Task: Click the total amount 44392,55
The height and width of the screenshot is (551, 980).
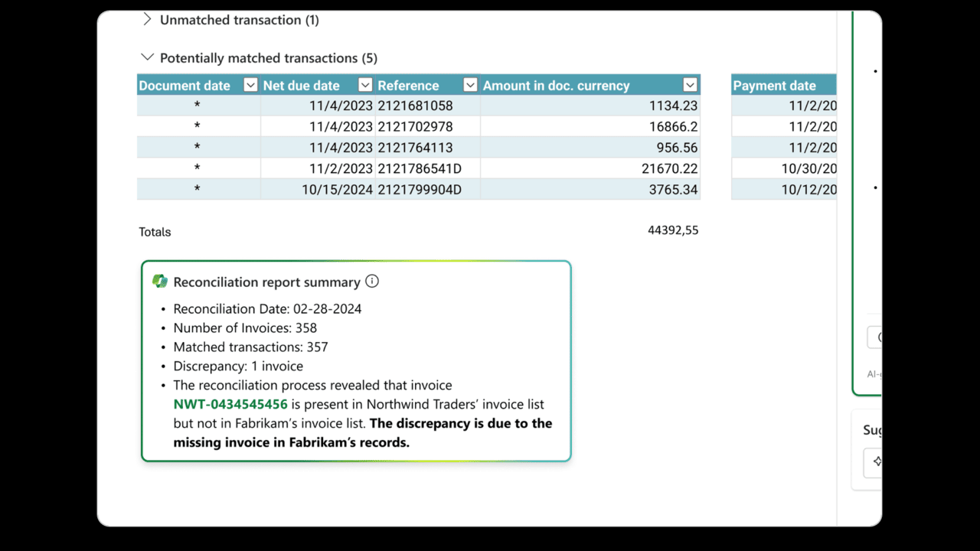Action: [x=673, y=230]
